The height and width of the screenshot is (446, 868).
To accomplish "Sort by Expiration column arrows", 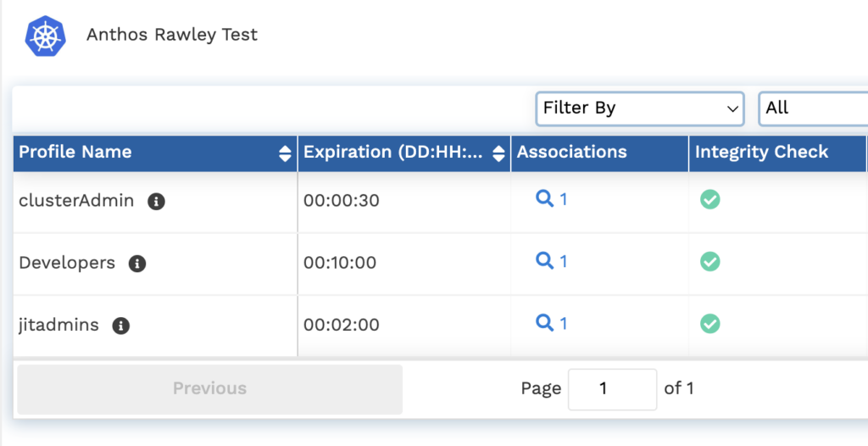I will coord(498,153).
